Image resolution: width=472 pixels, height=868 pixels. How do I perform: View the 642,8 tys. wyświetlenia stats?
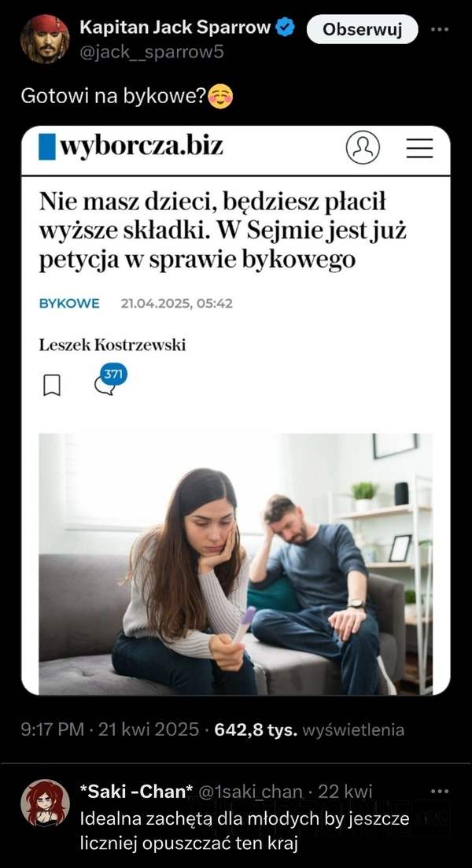[309, 730]
